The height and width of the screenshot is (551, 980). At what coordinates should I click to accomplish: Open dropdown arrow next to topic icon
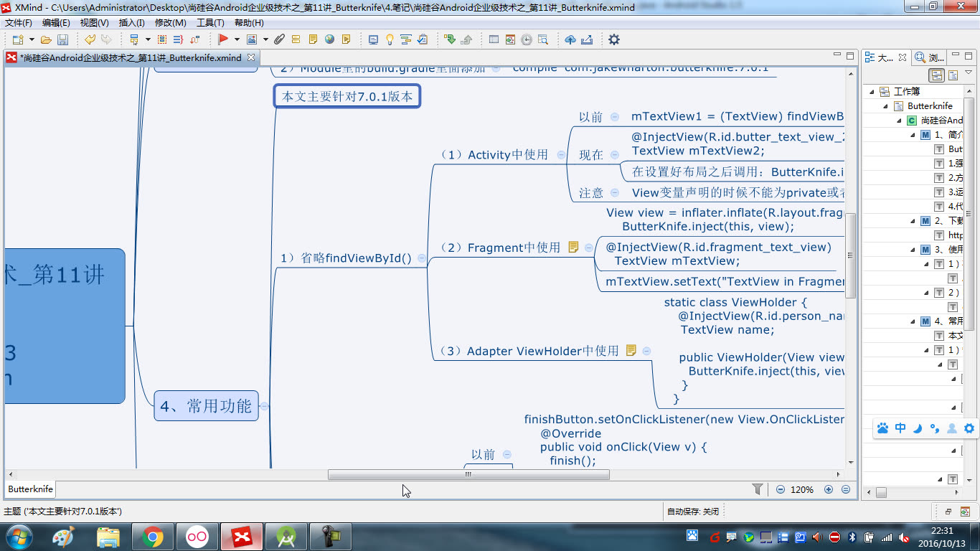[148, 39]
